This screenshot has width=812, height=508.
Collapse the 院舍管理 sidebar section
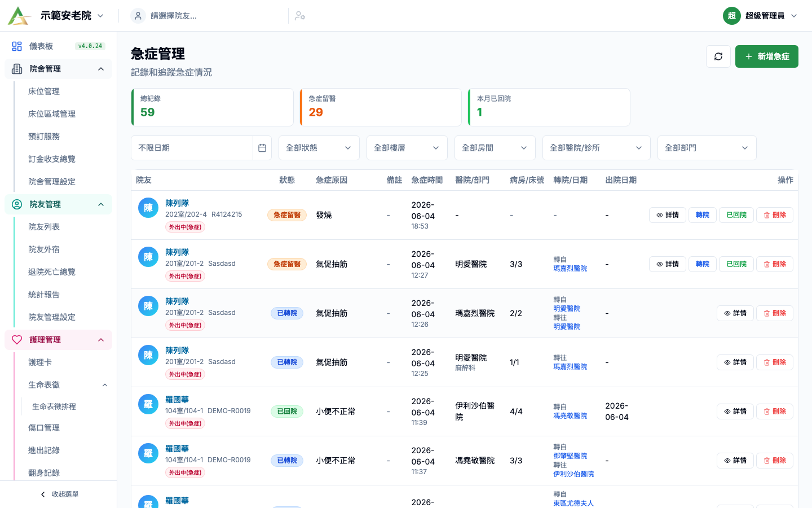point(58,69)
